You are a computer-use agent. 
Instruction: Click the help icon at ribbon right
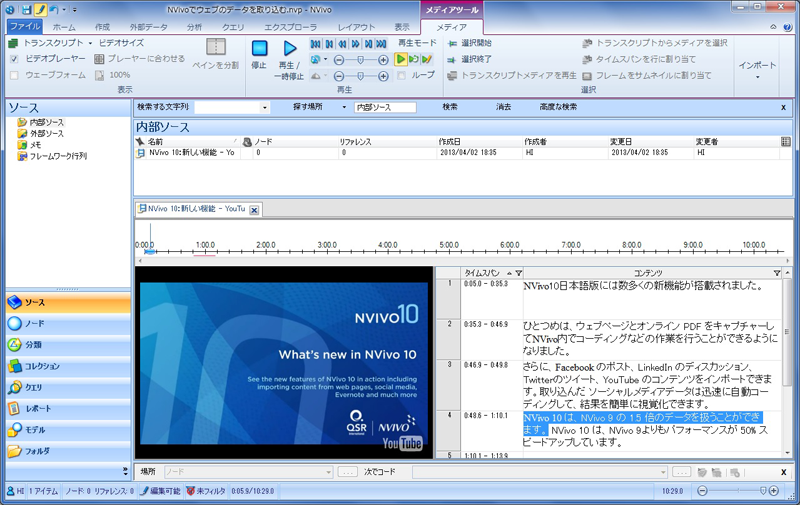(787, 27)
